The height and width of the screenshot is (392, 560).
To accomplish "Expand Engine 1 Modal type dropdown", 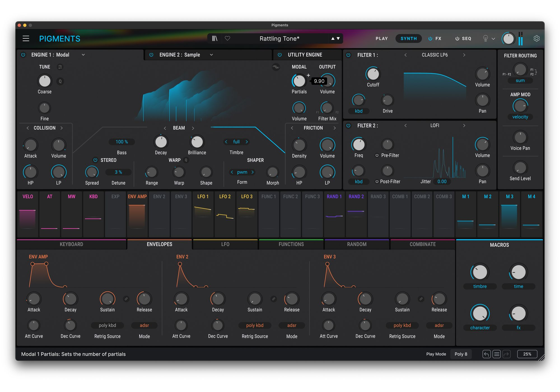I will click(x=83, y=55).
